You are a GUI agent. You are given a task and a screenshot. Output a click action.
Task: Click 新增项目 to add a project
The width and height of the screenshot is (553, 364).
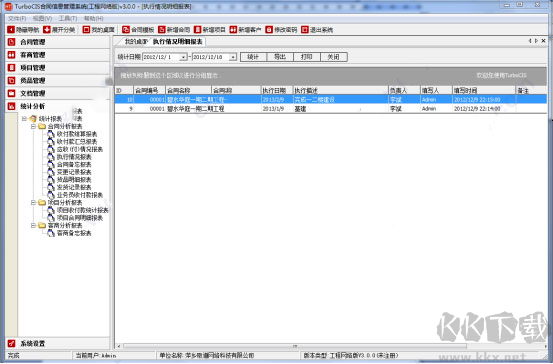tap(210, 30)
